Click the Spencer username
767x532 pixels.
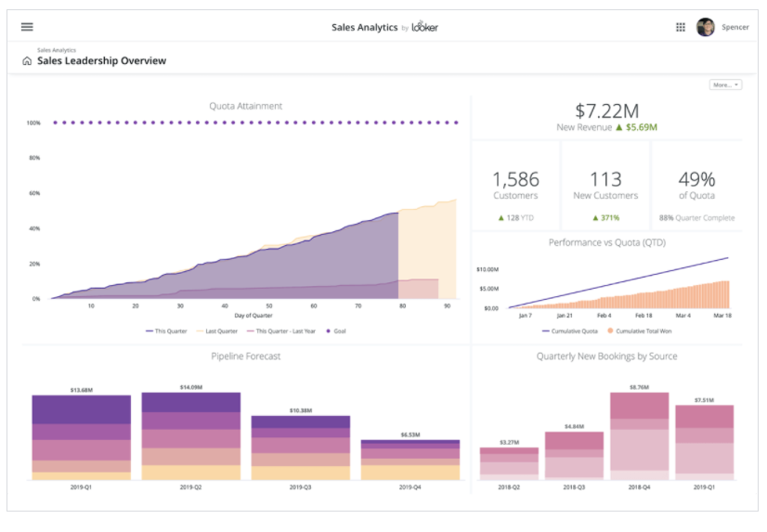pyautogui.click(x=734, y=27)
